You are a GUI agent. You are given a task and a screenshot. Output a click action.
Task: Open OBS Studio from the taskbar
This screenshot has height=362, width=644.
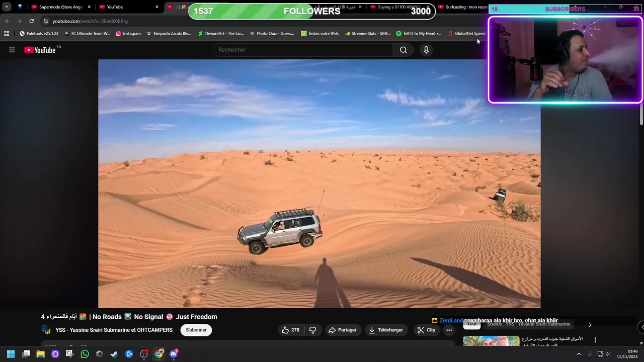144,354
